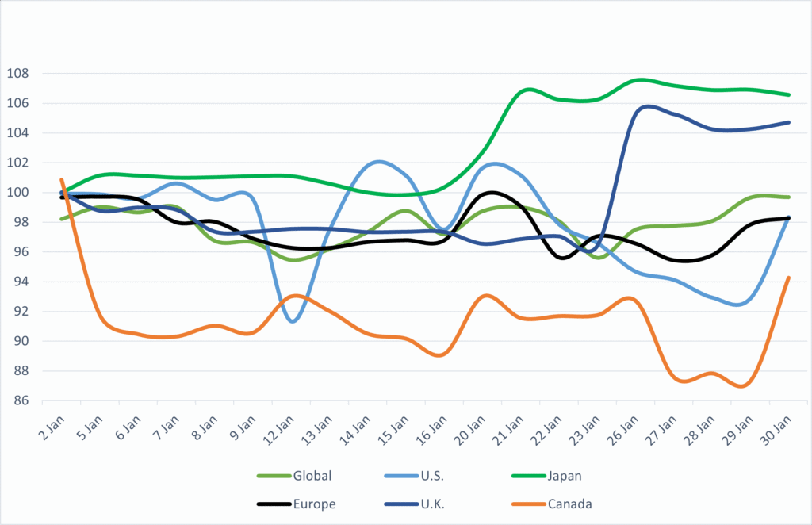The height and width of the screenshot is (525, 812).
Task: Select the U.S. legend entry text
Action: (435, 476)
